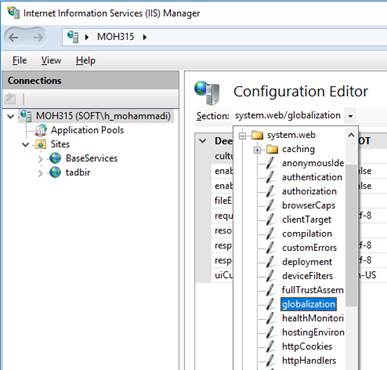Screen dimensions: 387x370
Task: Click pencil icon next to customErrors
Action: (271, 248)
